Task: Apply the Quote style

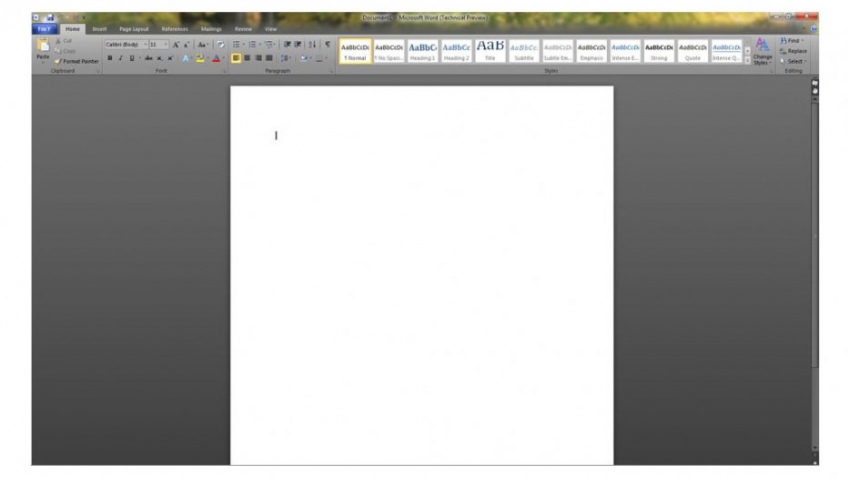Action: 692,51
